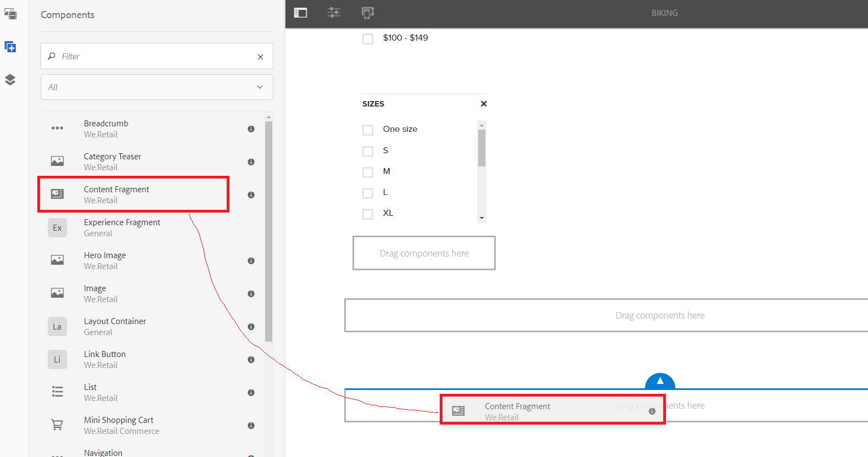The width and height of the screenshot is (868, 457).
Task: Select Hero Image component name
Action: [105, 255]
